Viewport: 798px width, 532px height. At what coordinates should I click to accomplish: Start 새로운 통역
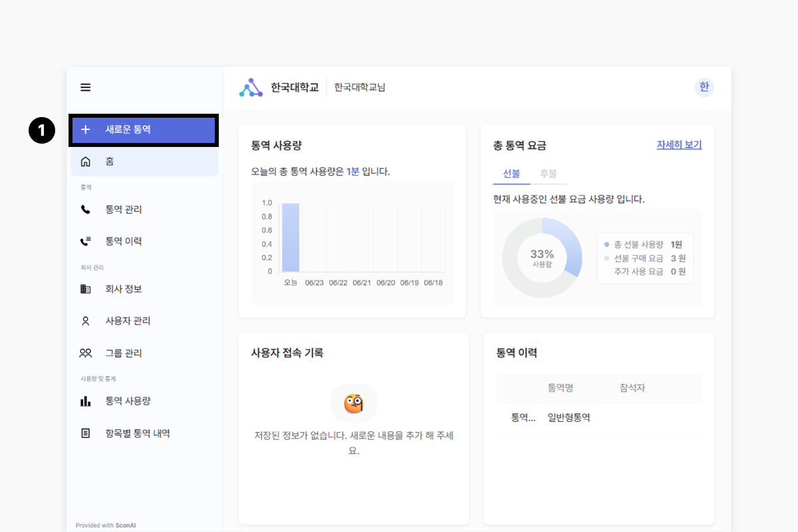[x=144, y=130]
